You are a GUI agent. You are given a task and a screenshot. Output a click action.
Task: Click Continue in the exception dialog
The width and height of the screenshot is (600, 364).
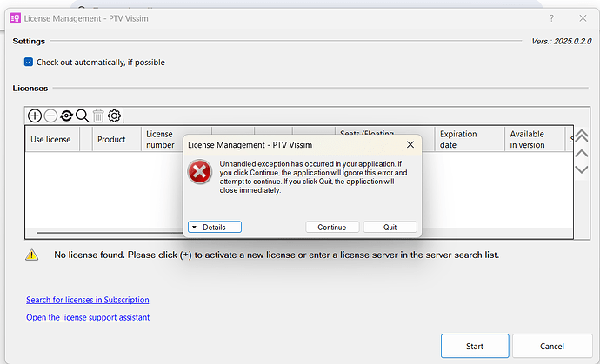(332, 227)
